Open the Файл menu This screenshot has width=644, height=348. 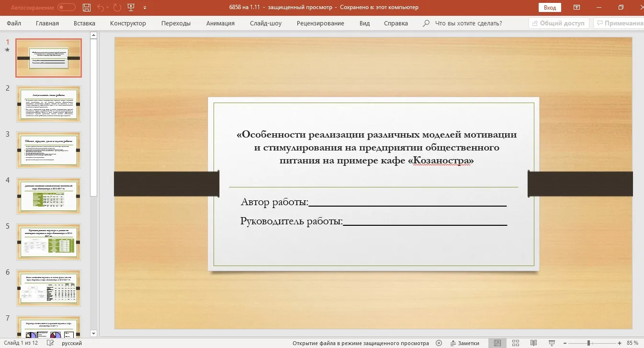coord(14,23)
